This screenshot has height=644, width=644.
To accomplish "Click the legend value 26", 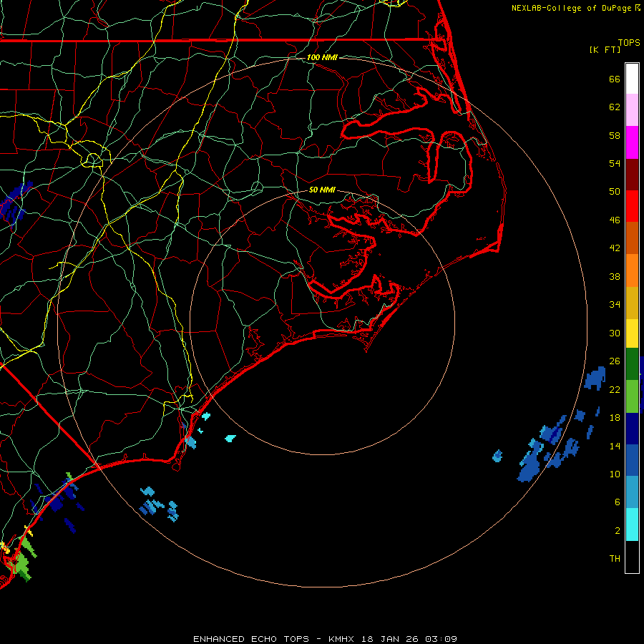I will (615, 361).
